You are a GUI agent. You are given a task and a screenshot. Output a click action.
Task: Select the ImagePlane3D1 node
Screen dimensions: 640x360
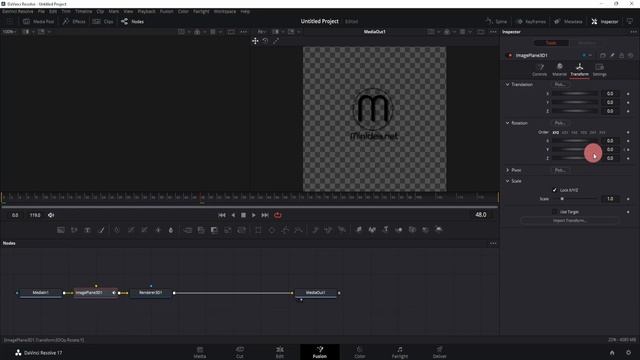[96, 293]
